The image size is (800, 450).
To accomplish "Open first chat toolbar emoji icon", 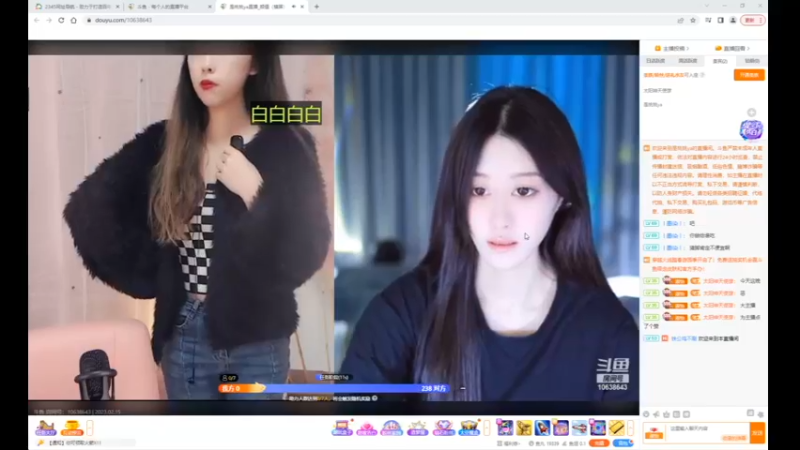I will pos(646,414).
